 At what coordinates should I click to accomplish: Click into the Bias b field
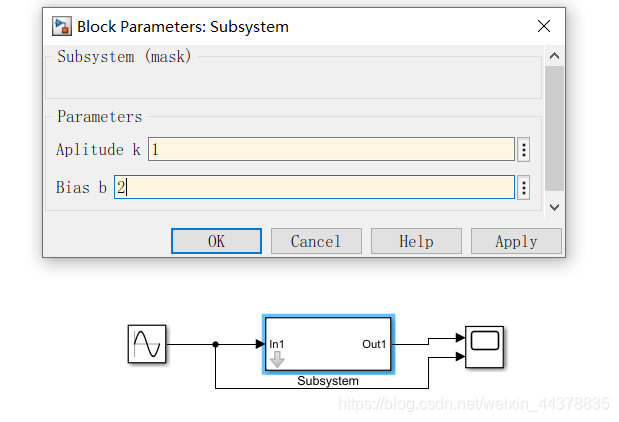point(314,187)
